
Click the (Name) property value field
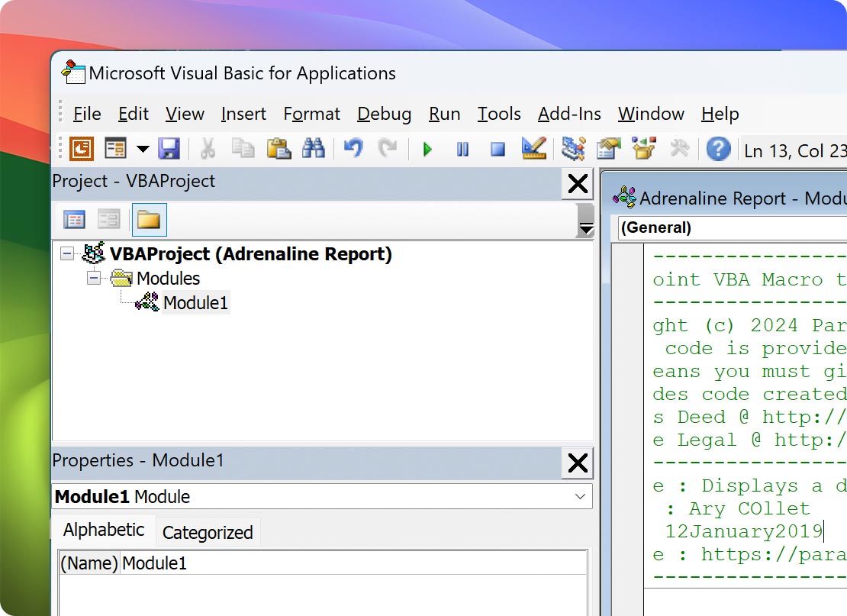point(229,563)
